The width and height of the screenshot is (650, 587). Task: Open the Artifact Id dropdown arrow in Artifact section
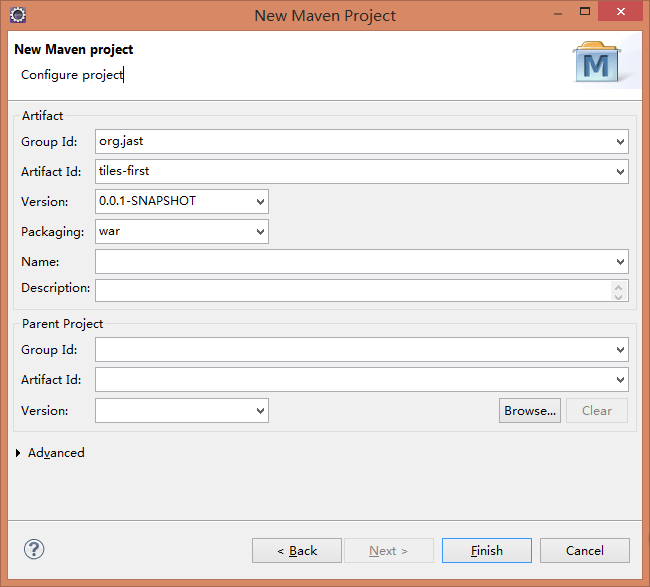pyautogui.click(x=620, y=172)
